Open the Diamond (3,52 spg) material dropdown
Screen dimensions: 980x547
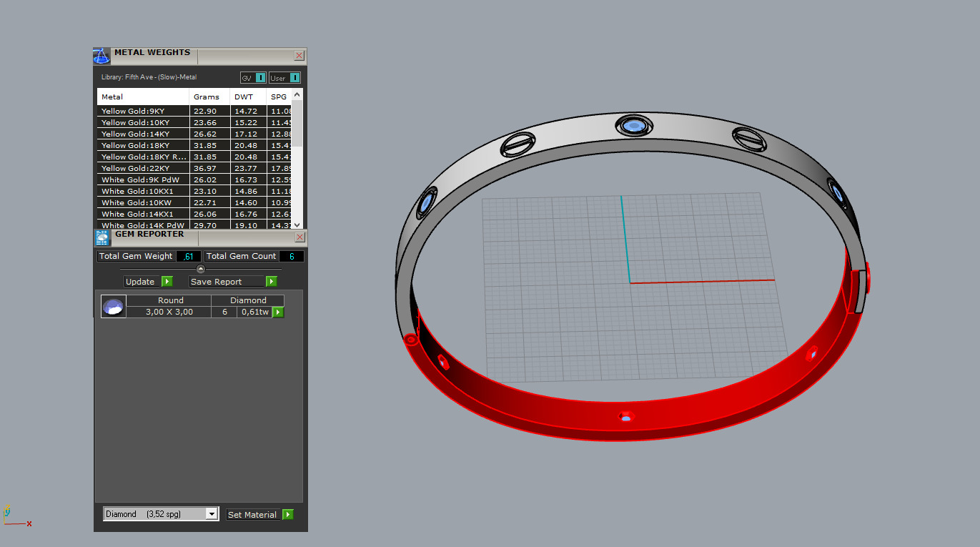point(161,514)
